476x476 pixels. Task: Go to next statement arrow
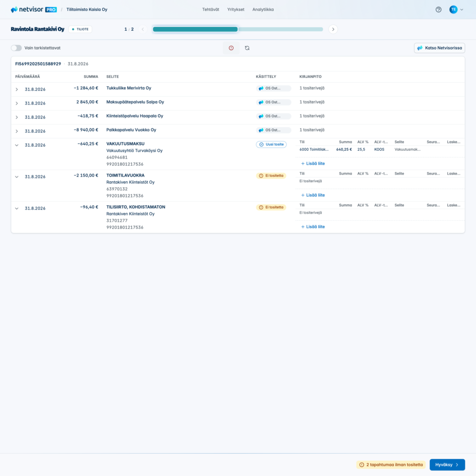click(333, 29)
